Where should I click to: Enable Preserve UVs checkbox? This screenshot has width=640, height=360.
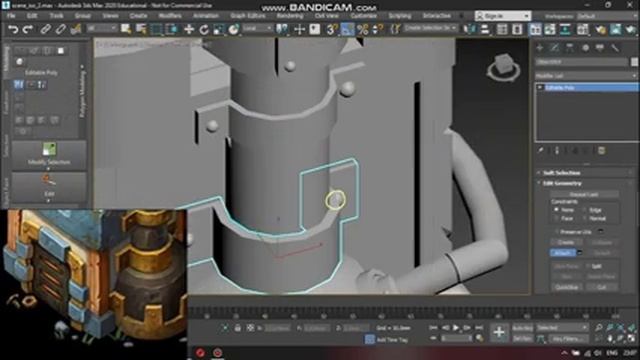(x=557, y=232)
